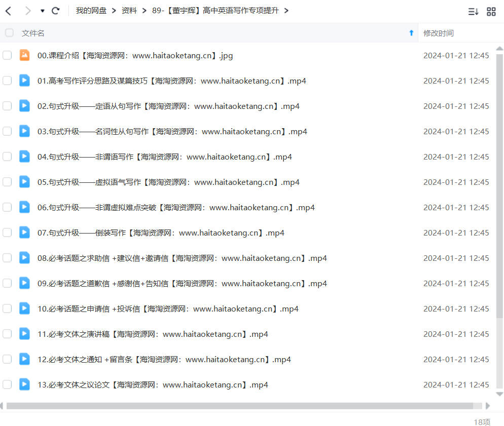This screenshot has height=426, width=504.
Task: Check the box for 10.必考话题之申请信
Action: point(7,309)
